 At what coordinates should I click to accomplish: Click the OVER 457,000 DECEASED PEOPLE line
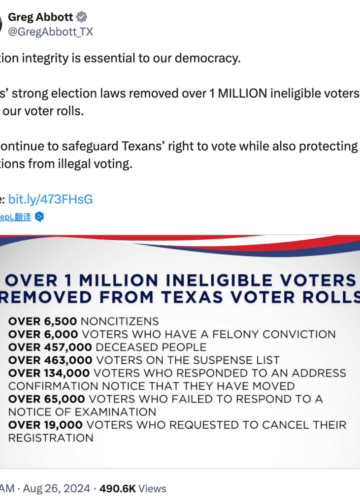(107, 347)
